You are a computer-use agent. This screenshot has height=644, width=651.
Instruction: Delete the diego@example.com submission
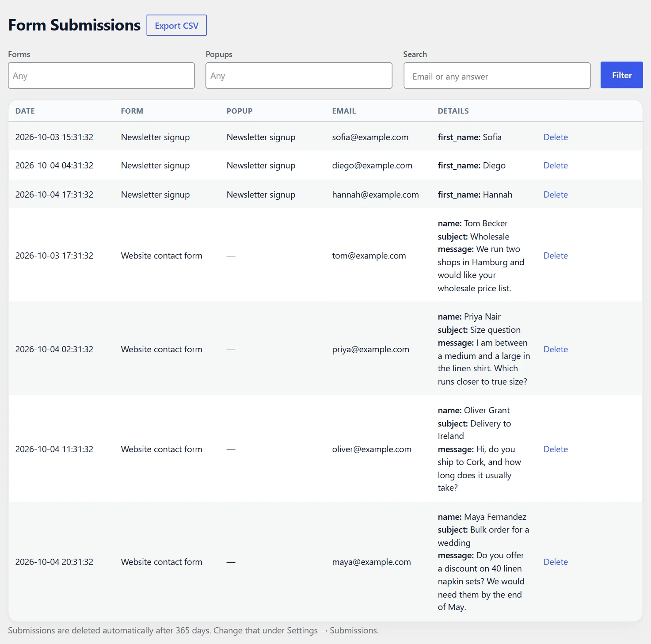click(556, 165)
